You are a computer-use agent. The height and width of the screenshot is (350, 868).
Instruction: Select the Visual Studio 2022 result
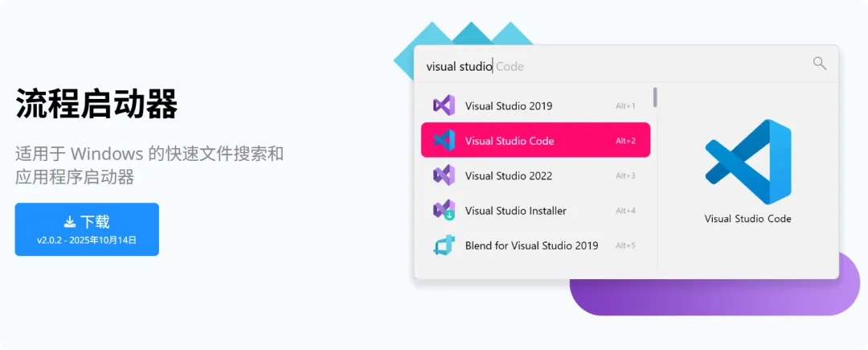tap(535, 175)
